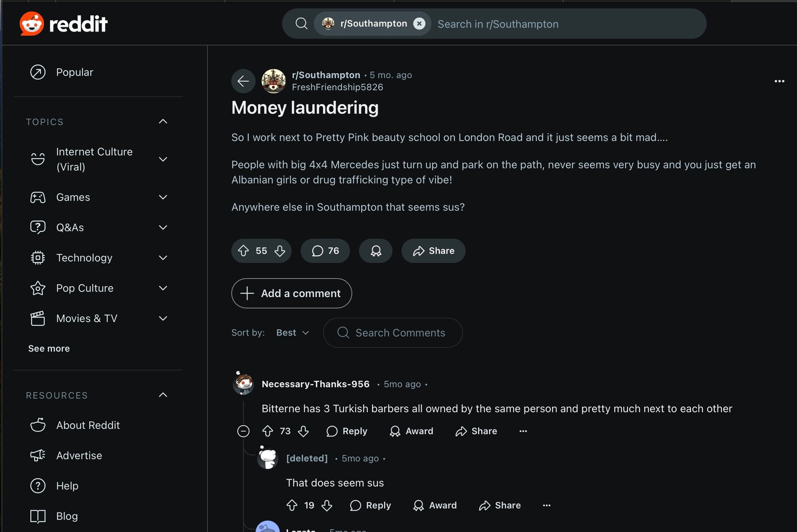Collapse the Topics section

163,121
